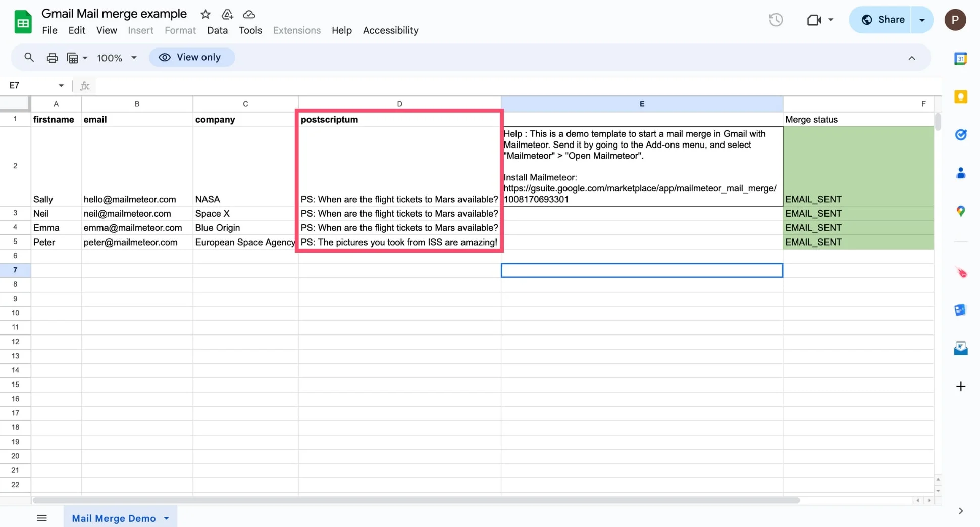Open the Data menu
The image size is (980, 527).
[x=217, y=30]
